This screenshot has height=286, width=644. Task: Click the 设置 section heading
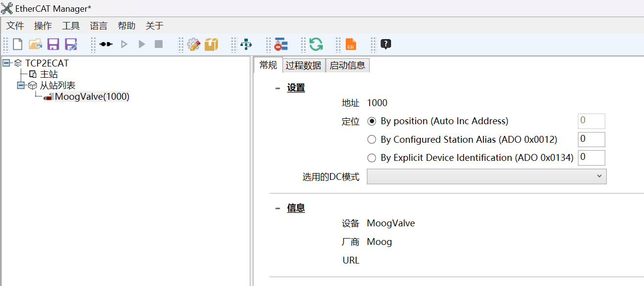pos(296,88)
